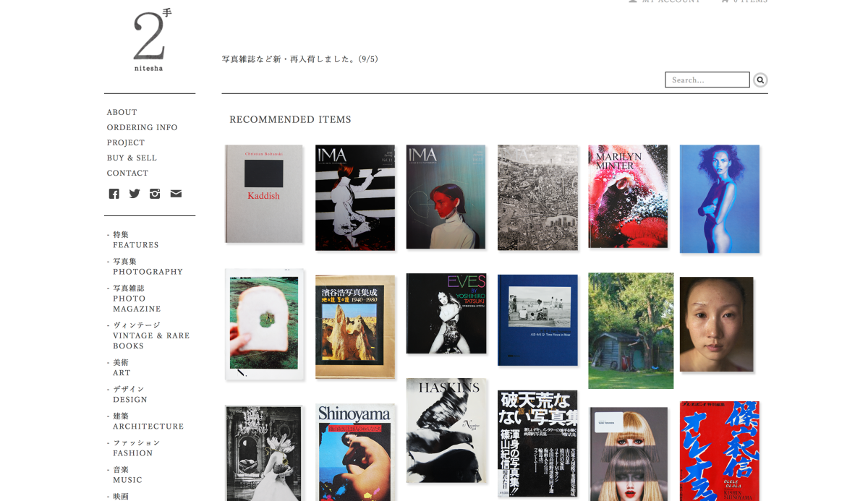The image size is (868, 501).
Task: Open the My Account user icon
Action: 633,1
